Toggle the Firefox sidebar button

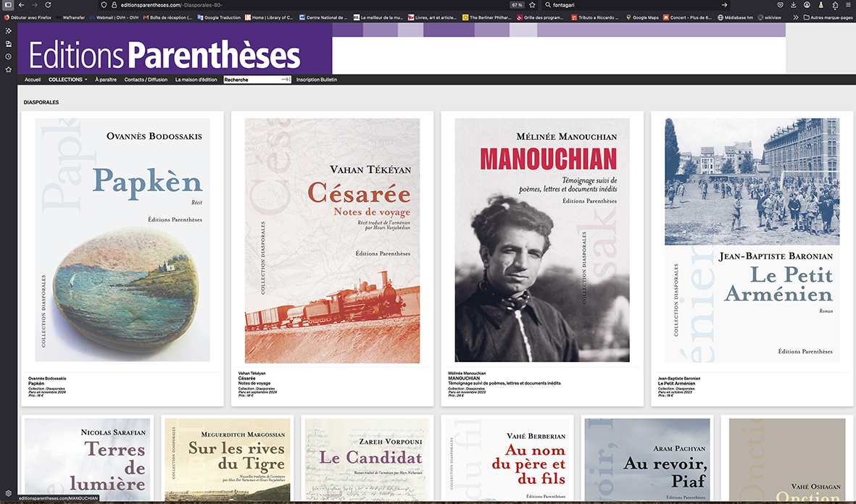[x=8, y=5]
